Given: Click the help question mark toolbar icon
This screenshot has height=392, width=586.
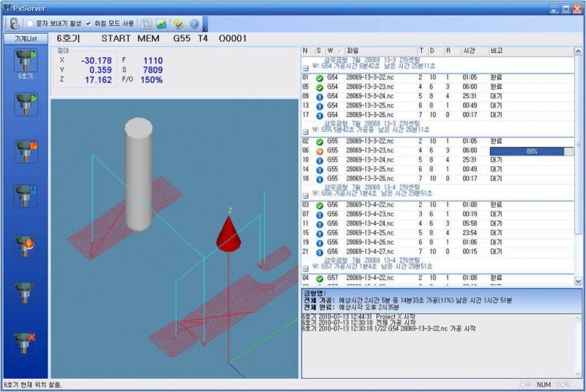Looking at the screenshot, I should [194, 23].
